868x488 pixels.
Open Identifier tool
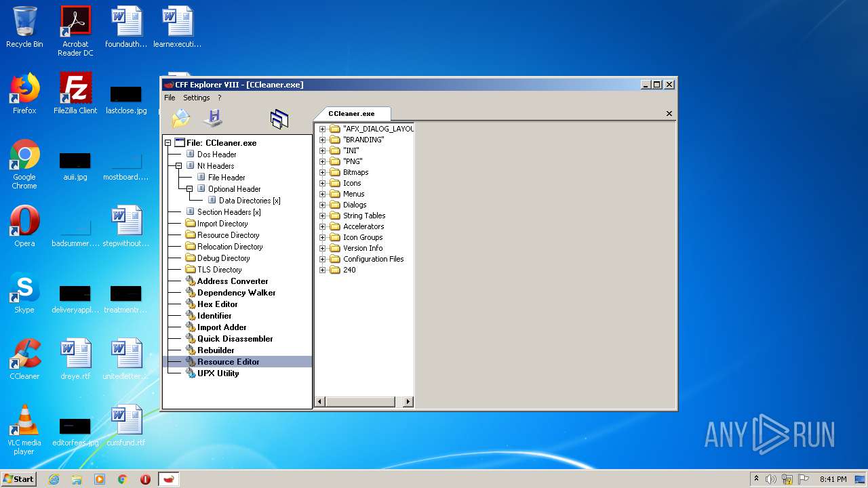(x=214, y=316)
